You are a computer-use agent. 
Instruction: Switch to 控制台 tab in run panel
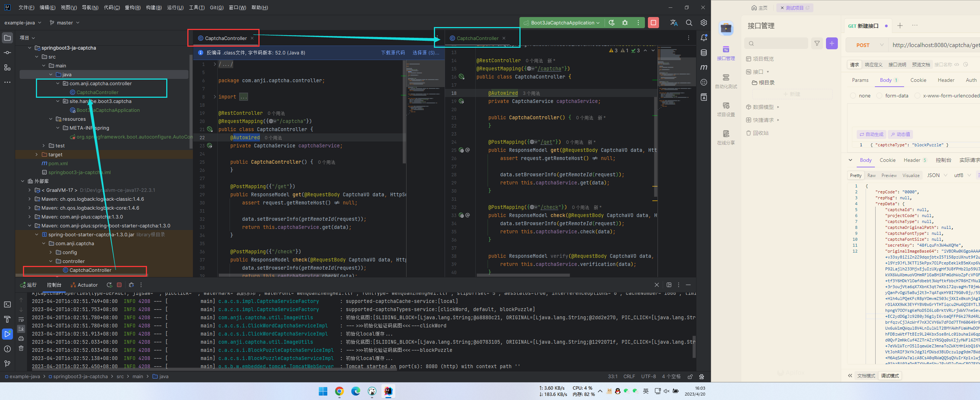54,285
